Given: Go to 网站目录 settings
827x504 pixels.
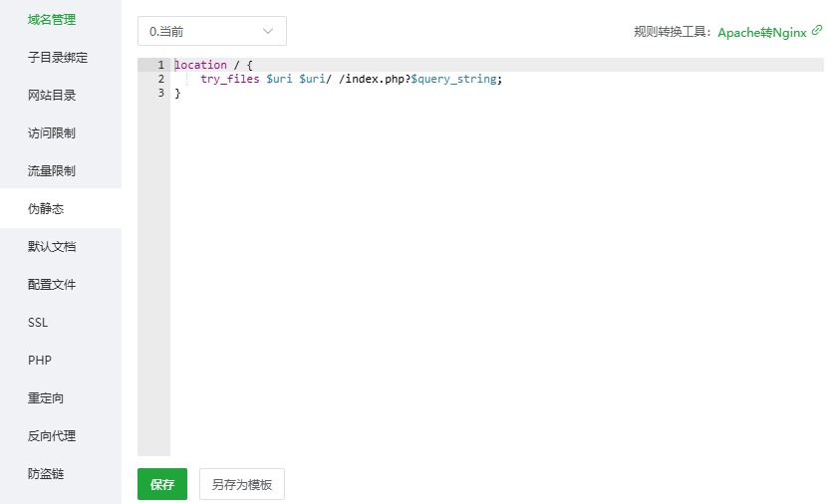Looking at the screenshot, I should 52,95.
